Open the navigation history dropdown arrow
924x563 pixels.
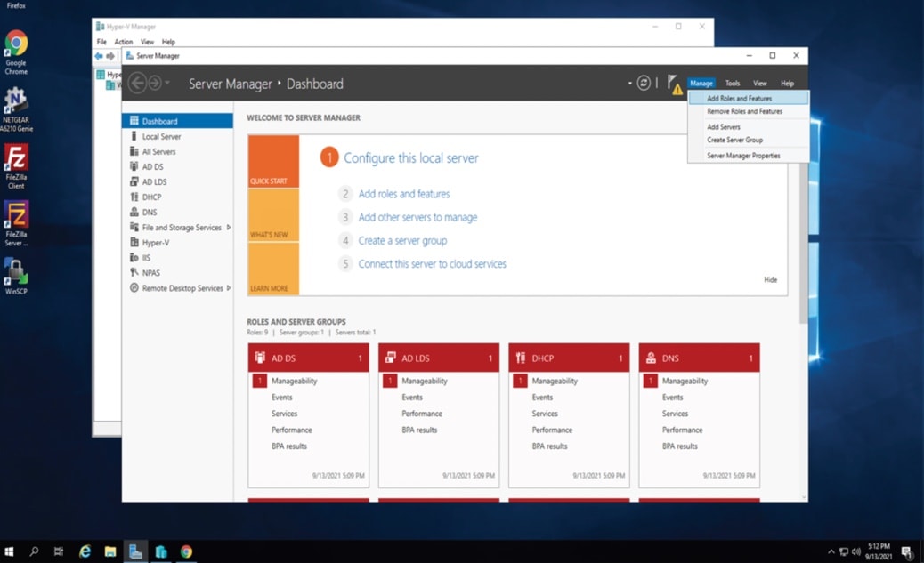point(167,84)
